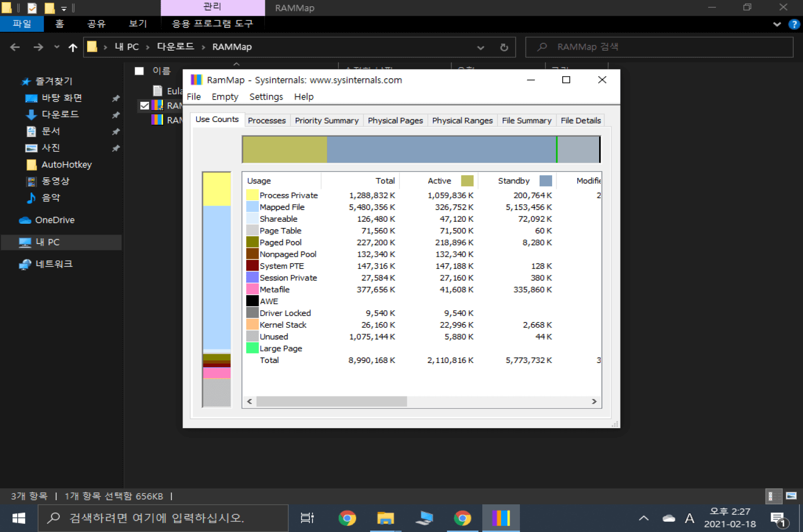This screenshot has width=803, height=532.
Task: Toggle the select-all checkbox beside 이름 header
Action: (x=139, y=71)
